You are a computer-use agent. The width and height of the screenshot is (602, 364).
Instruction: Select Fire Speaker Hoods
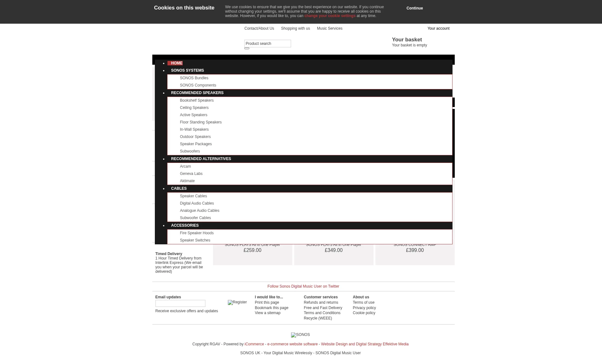(197, 233)
